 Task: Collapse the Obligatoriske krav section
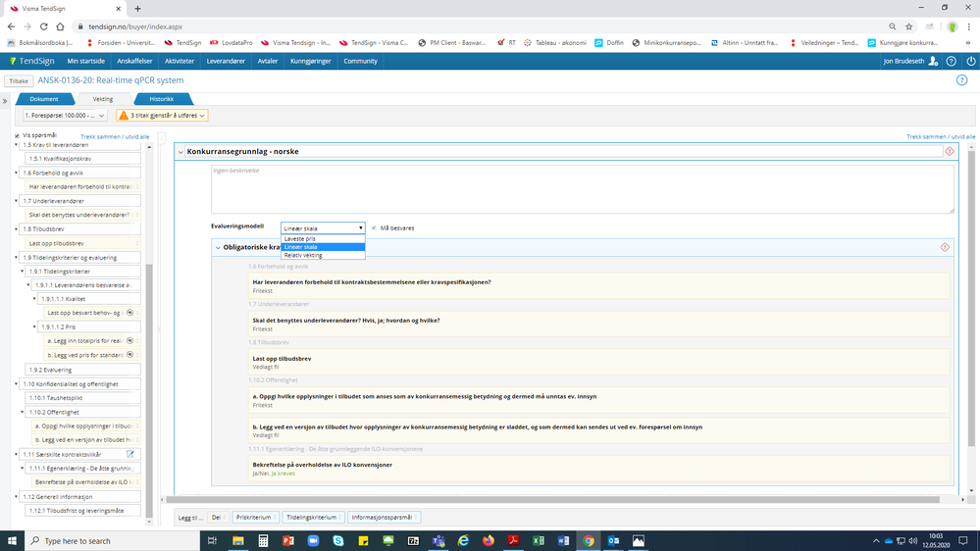tap(218, 247)
